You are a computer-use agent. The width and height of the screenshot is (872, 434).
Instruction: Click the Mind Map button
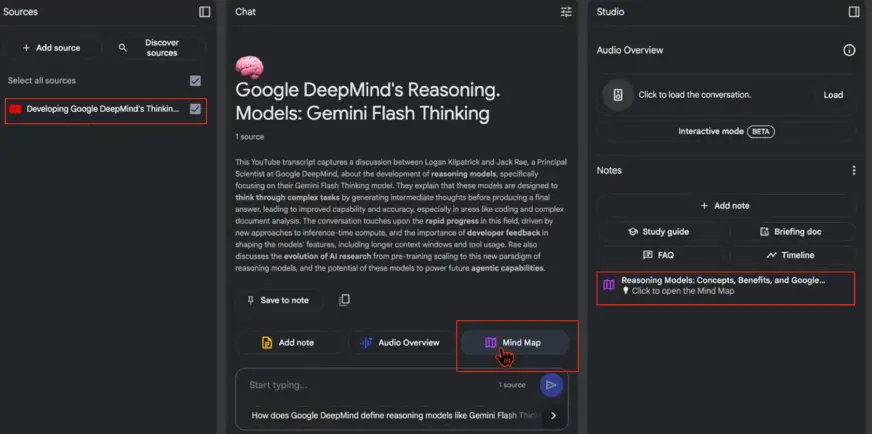(513, 343)
